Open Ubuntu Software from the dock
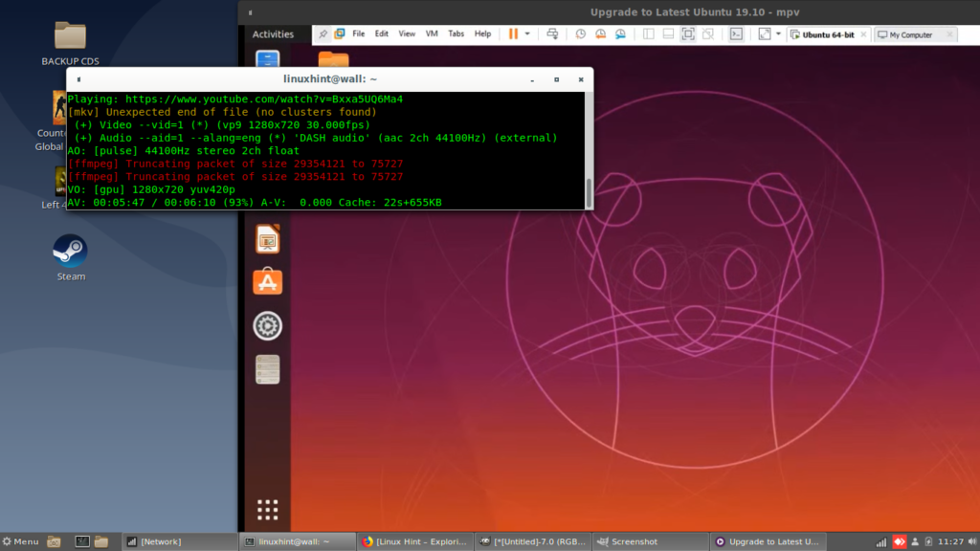The height and width of the screenshot is (551, 980). pos(268,282)
